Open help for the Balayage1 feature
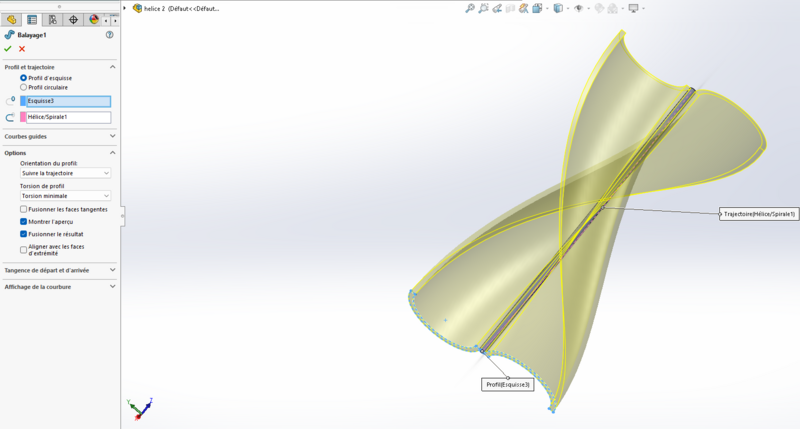Viewport: 800px width, 429px height. (110, 35)
